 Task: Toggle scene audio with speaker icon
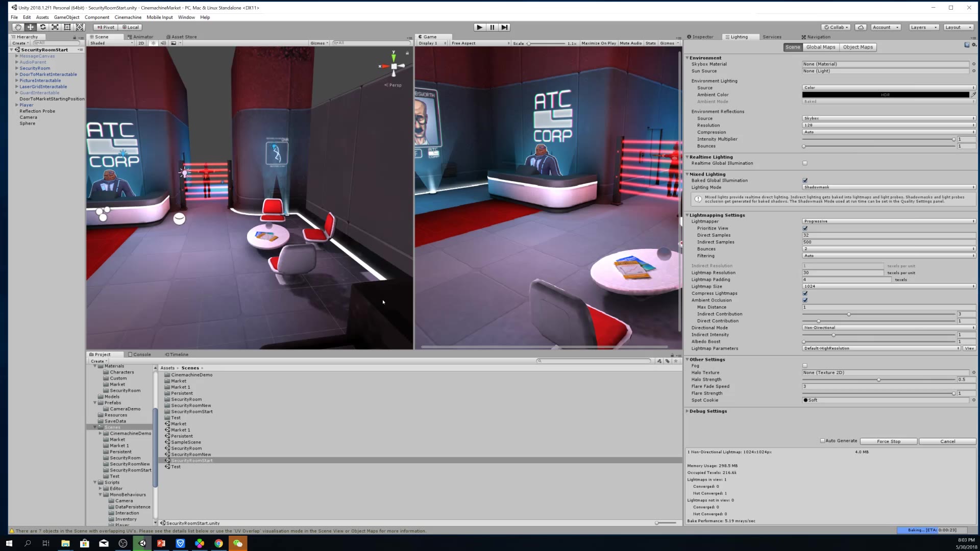[163, 43]
